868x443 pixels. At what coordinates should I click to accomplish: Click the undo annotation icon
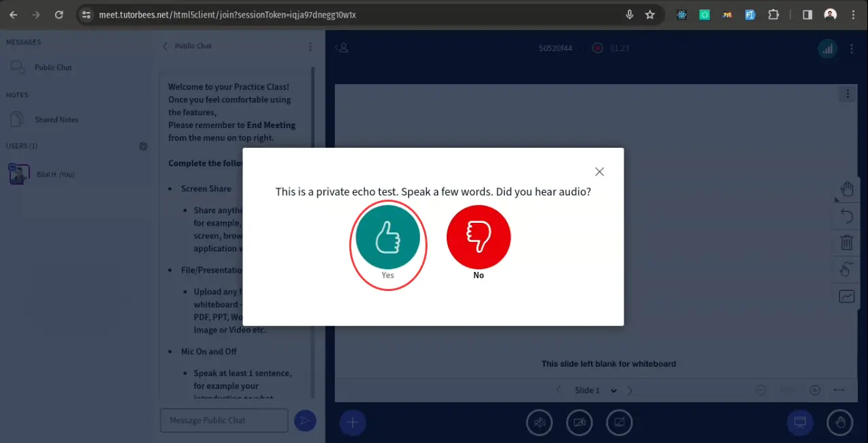click(x=846, y=216)
